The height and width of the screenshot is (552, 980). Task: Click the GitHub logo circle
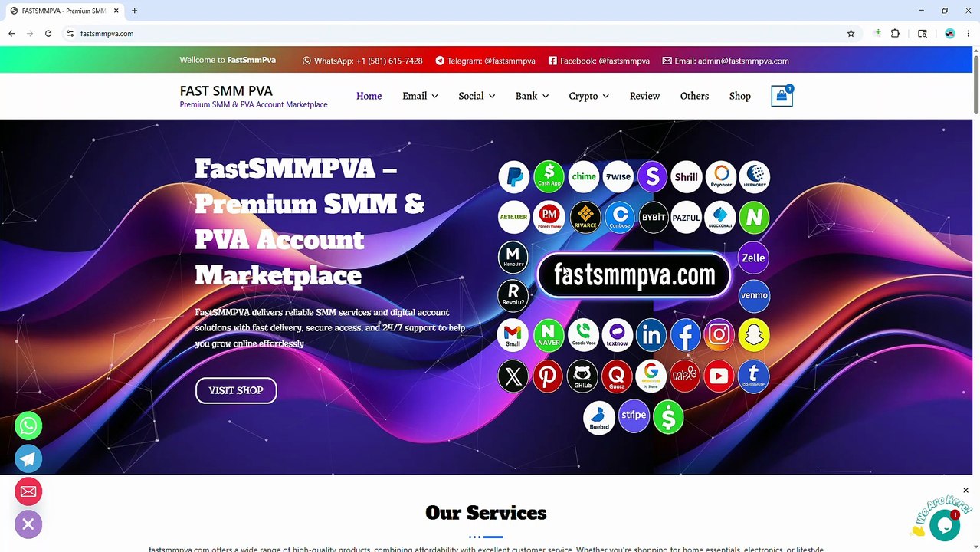click(582, 376)
